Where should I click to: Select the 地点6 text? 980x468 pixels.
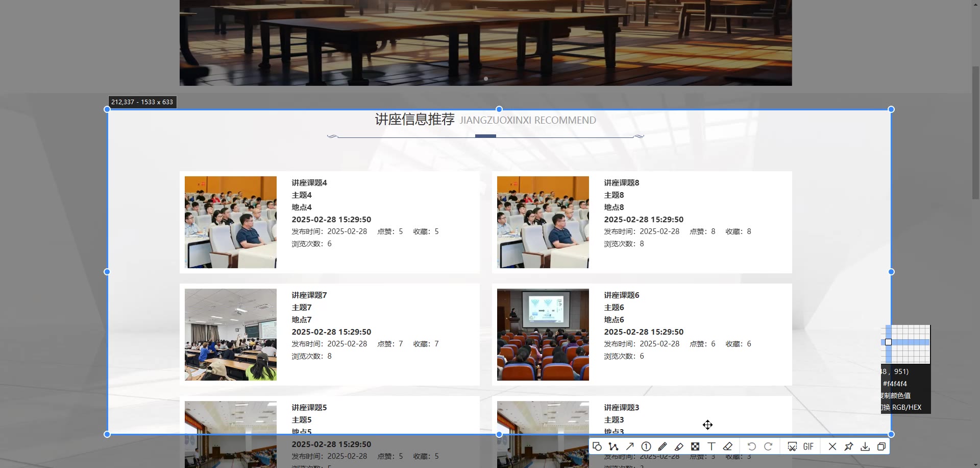pos(614,320)
